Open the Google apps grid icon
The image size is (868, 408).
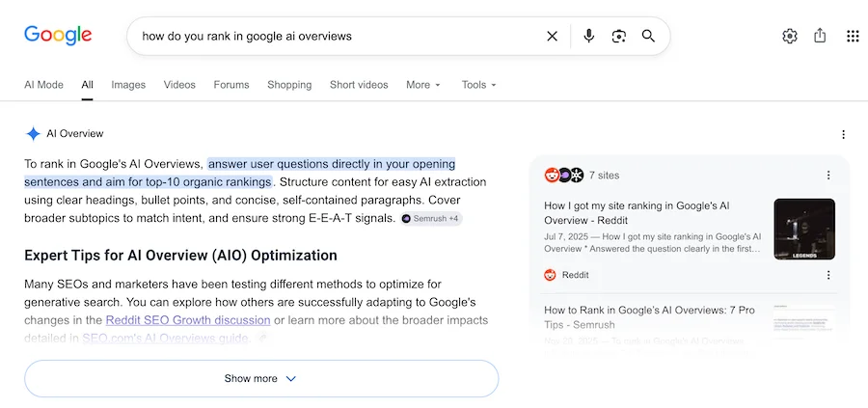[853, 37]
